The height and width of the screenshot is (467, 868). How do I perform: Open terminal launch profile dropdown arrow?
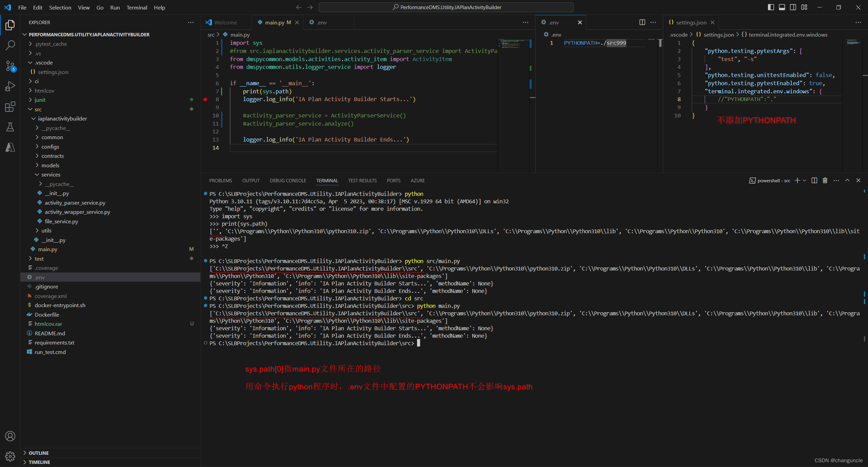[x=804, y=181]
